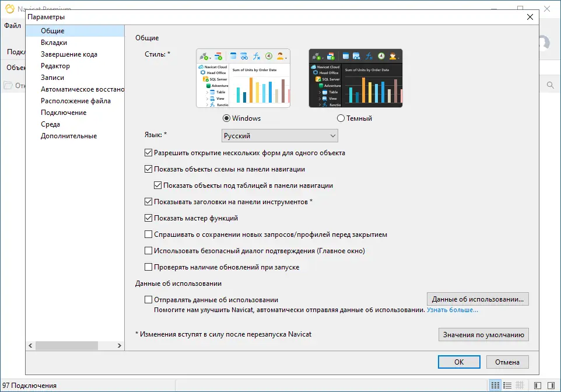Close the Параметры dialog
The height and width of the screenshot is (392, 561).
[530, 17]
